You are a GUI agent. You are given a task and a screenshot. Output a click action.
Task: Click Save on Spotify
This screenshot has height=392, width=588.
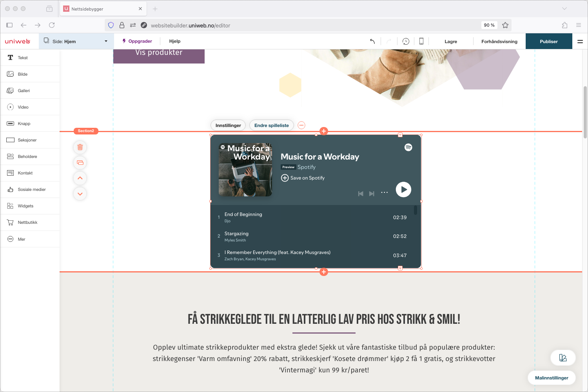point(303,178)
